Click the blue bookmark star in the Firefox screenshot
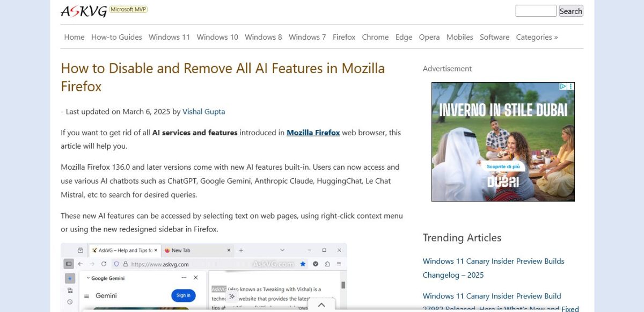 pos(303,264)
